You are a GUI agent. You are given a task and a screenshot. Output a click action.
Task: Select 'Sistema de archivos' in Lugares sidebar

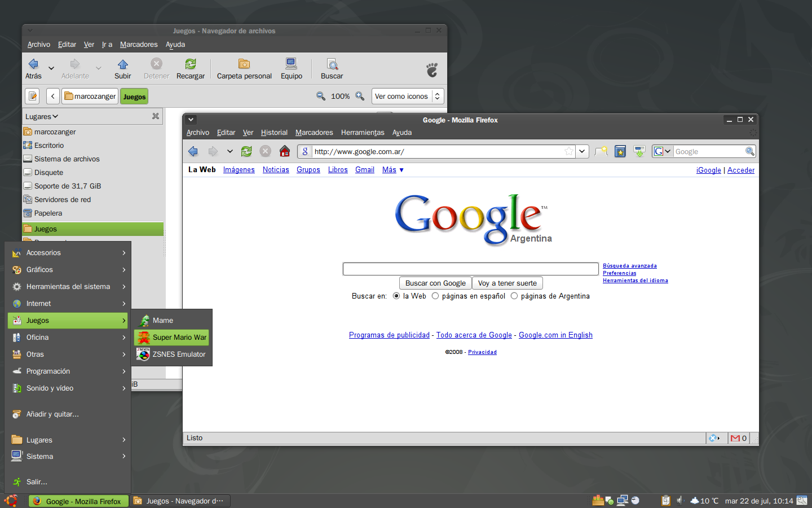coord(93,159)
